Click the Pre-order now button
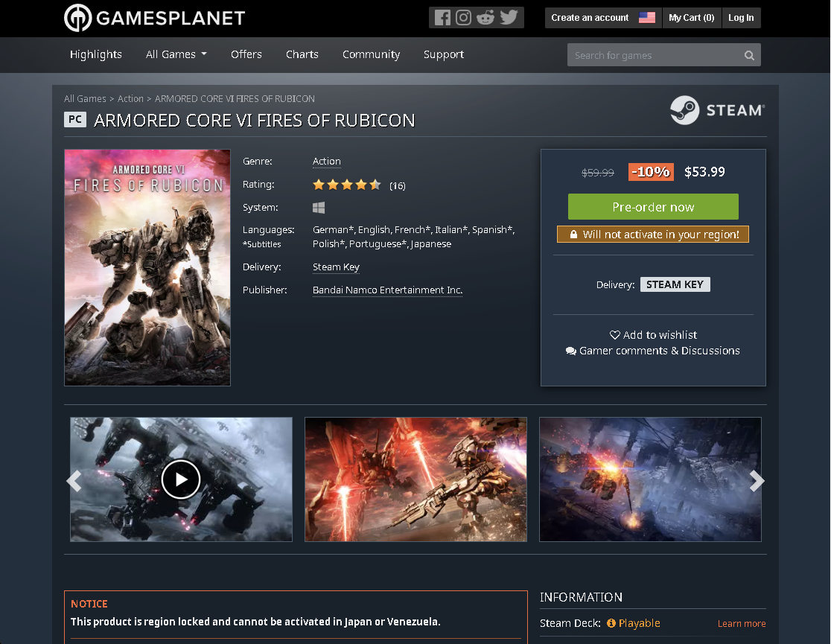This screenshot has height=644, width=831. [x=653, y=206]
